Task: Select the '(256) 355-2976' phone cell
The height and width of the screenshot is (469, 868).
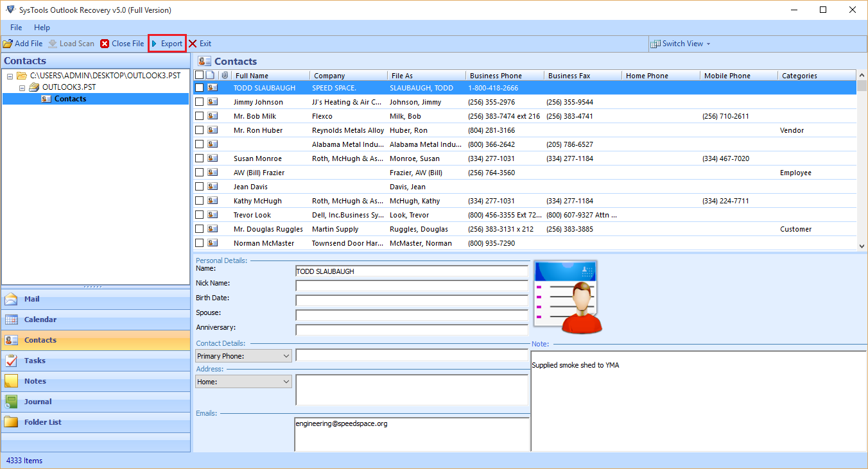Action: point(492,102)
